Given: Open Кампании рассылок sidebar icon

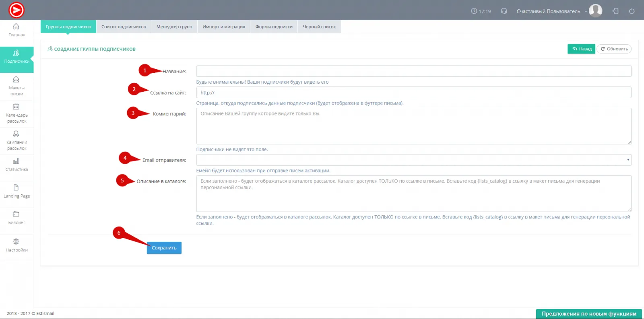Looking at the screenshot, I should 16,134.
